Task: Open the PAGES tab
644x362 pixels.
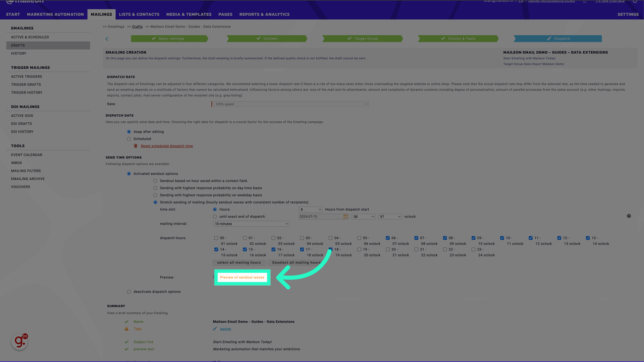Action: (x=225, y=14)
